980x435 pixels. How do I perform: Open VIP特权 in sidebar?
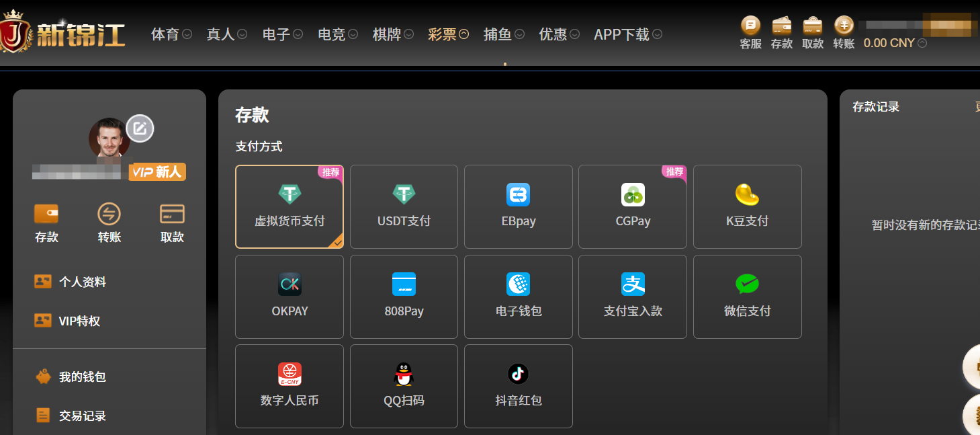pyautogui.click(x=67, y=321)
